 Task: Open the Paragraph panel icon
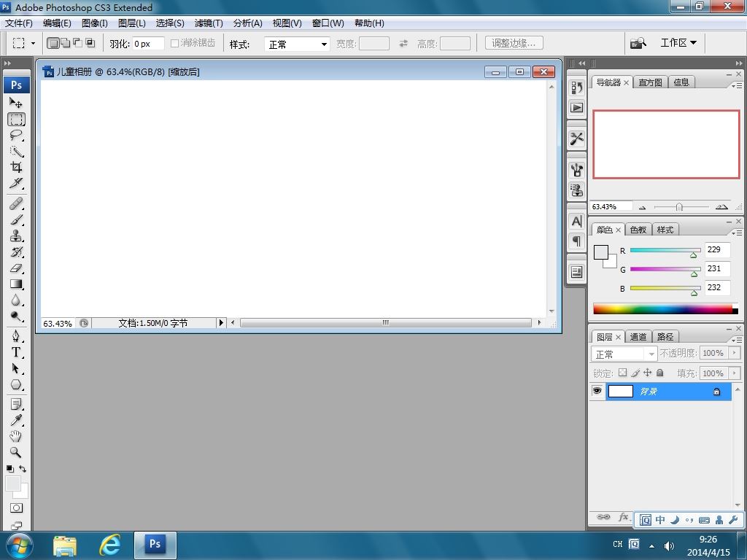tap(577, 241)
